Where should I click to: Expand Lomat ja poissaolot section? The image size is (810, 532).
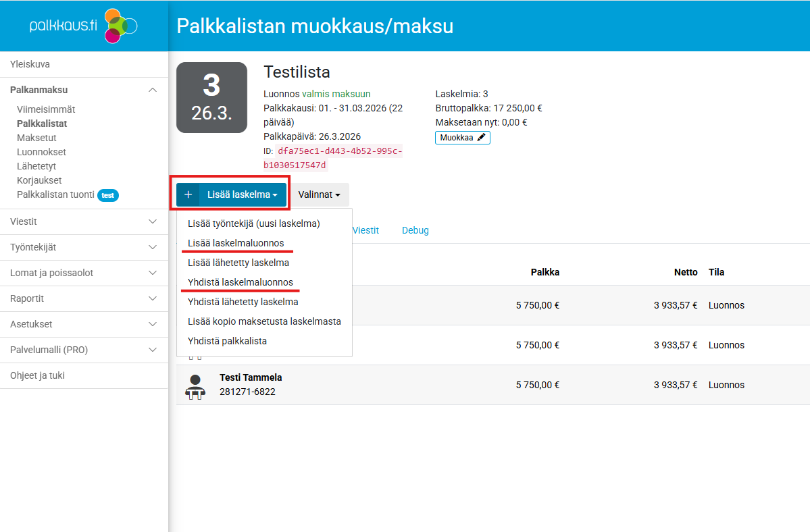click(153, 273)
